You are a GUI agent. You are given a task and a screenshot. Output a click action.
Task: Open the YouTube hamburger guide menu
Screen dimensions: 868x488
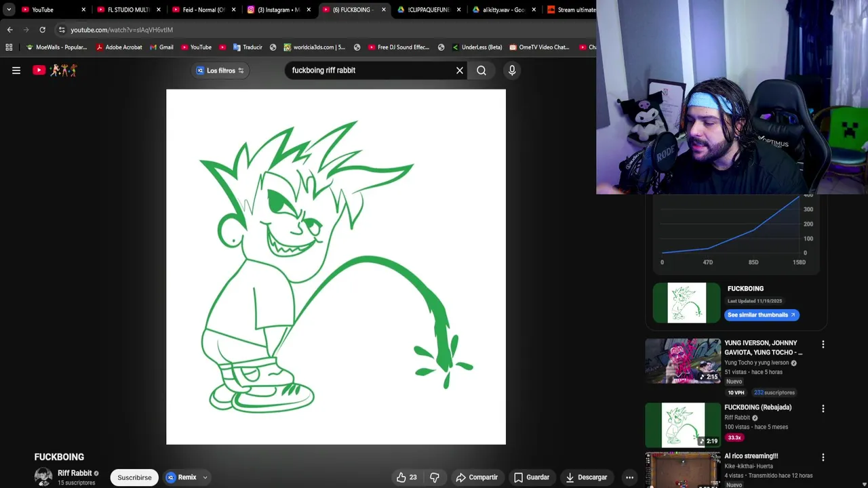[16, 70]
